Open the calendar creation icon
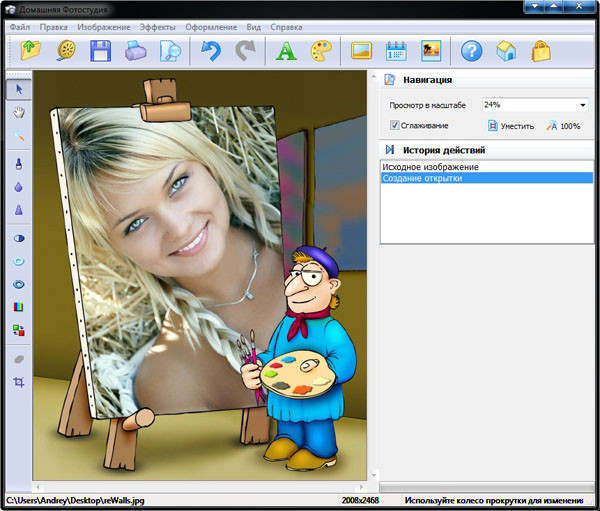Screen dimensions: 600x511 click(x=396, y=51)
